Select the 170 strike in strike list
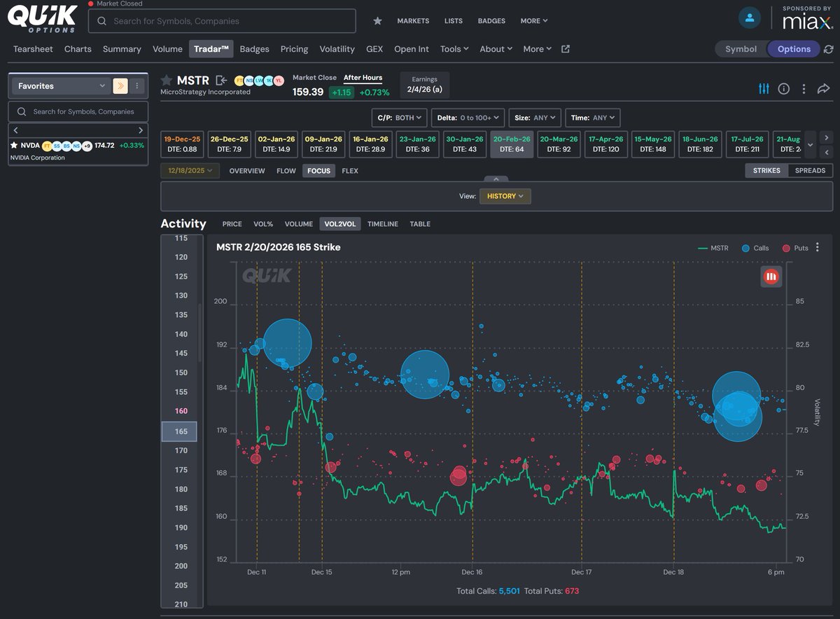Viewport: 840px width, 619px height. click(x=181, y=451)
